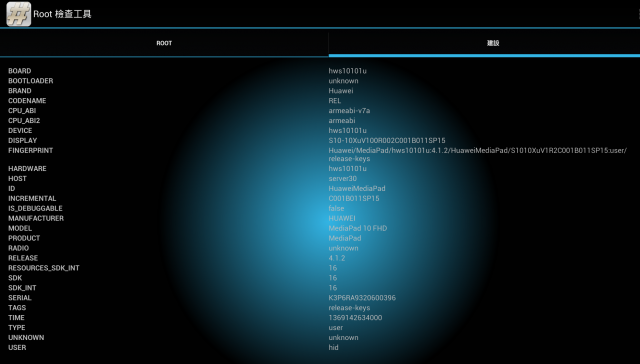Click the USER label
Viewport: 640px width, 364px height.
17,348
